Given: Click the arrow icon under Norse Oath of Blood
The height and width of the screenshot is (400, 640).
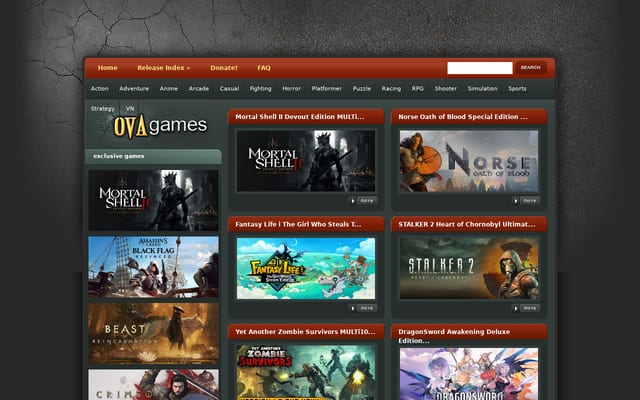Looking at the screenshot, I should coord(516,200).
